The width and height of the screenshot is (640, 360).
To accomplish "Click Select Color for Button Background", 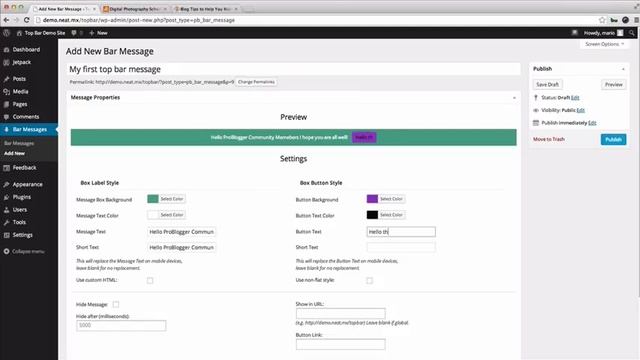I will point(391,199).
